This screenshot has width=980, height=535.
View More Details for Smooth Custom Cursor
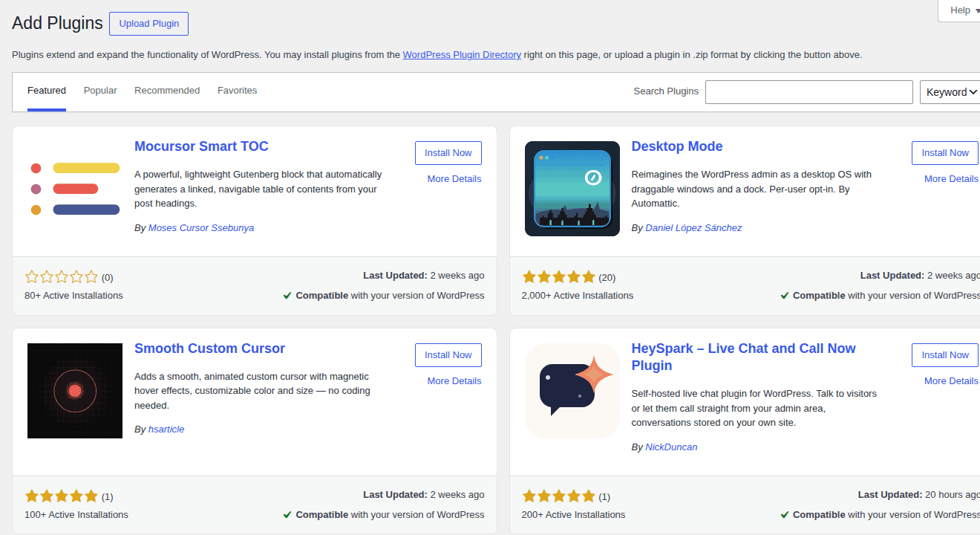click(x=454, y=381)
